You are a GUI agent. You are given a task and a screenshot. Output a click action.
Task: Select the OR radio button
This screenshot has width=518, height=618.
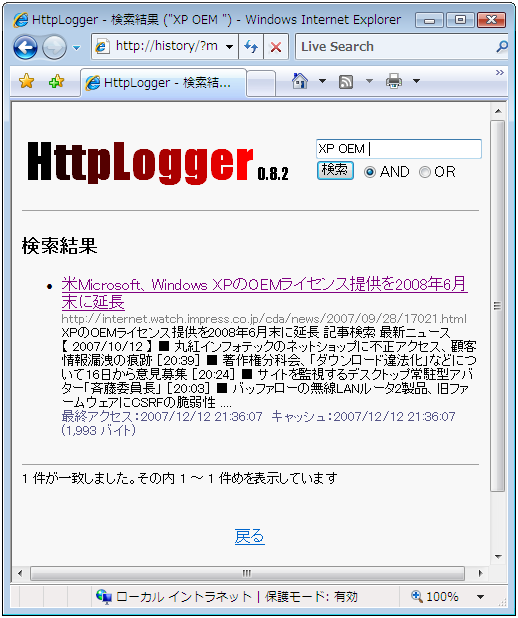point(425,172)
